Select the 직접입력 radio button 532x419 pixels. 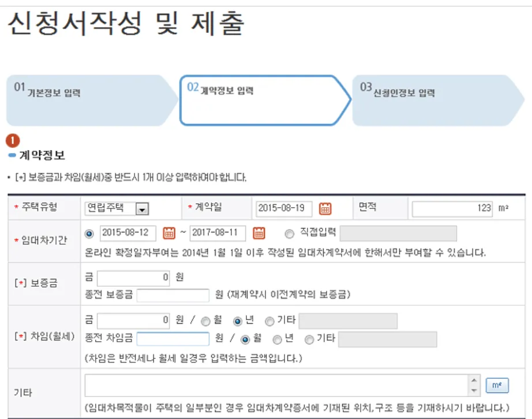pos(290,234)
